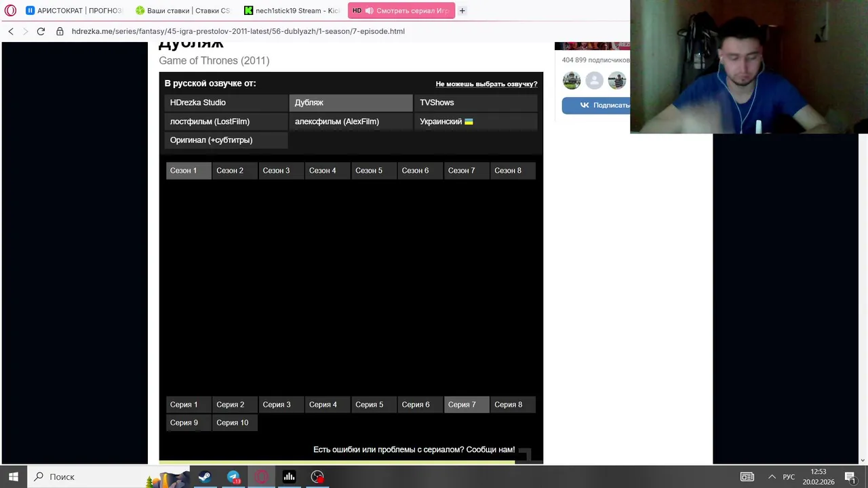Play Серия 6
The image size is (868, 488).
[x=420, y=405]
